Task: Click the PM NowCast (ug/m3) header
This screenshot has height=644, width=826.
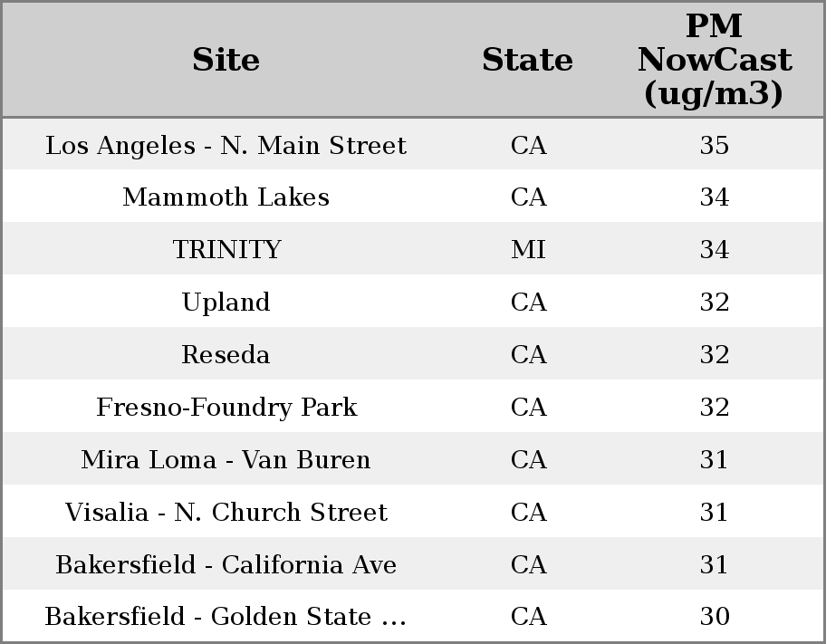Action: coord(714,60)
